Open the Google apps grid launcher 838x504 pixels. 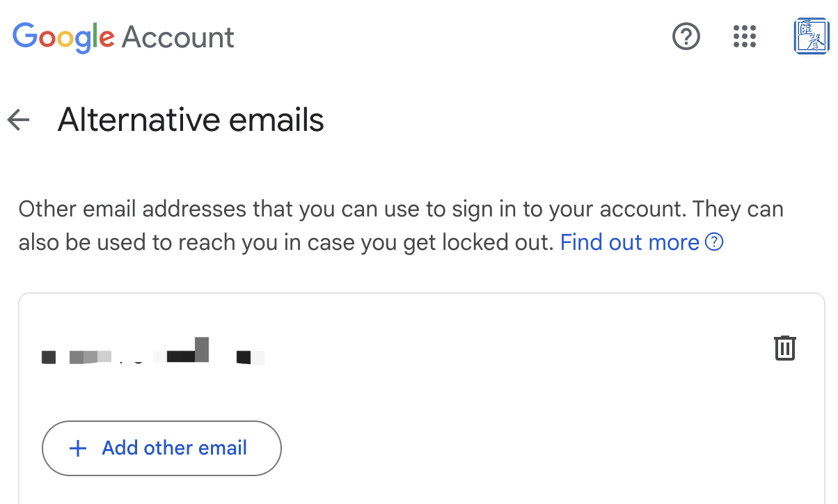(x=745, y=36)
